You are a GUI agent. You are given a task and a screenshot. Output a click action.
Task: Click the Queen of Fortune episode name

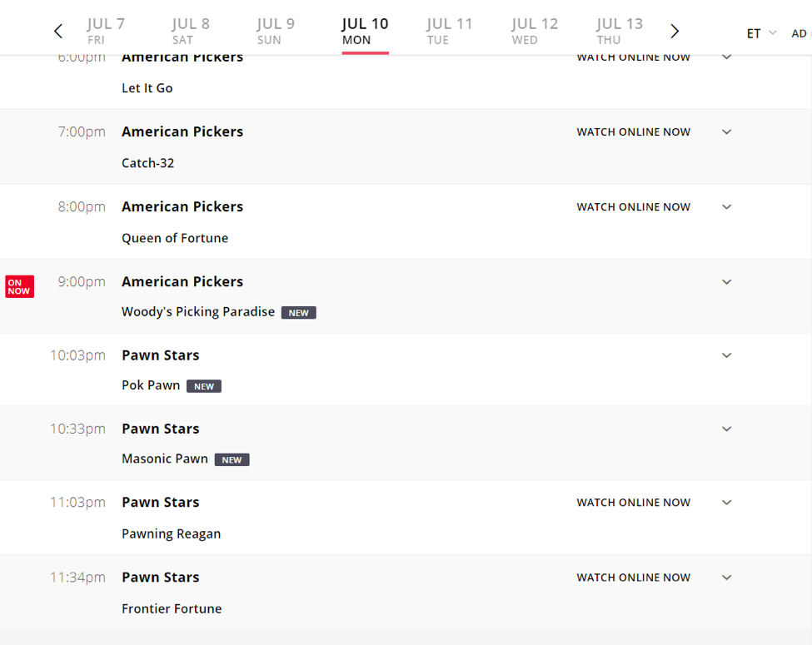(175, 239)
